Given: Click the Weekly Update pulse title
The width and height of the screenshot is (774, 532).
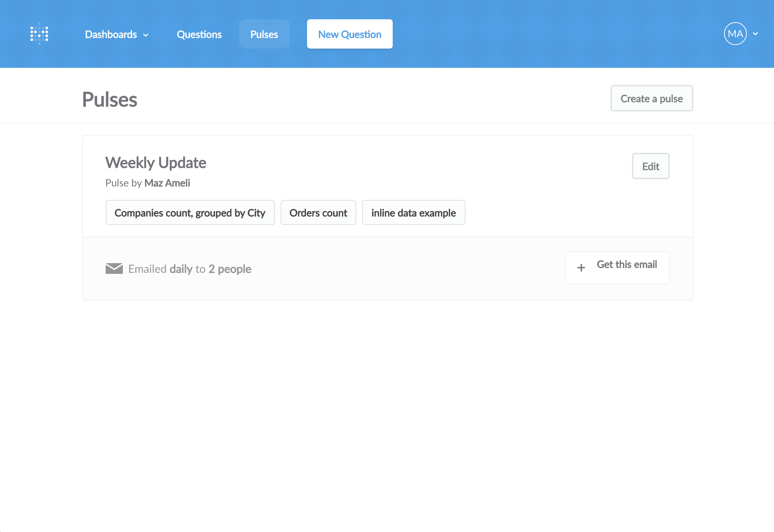Looking at the screenshot, I should click(156, 163).
